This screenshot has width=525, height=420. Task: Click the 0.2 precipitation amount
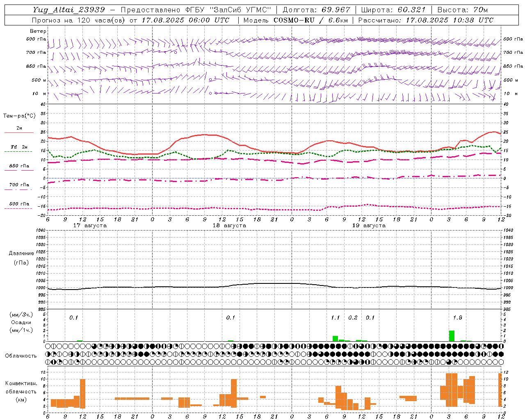[x=353, y=317]
